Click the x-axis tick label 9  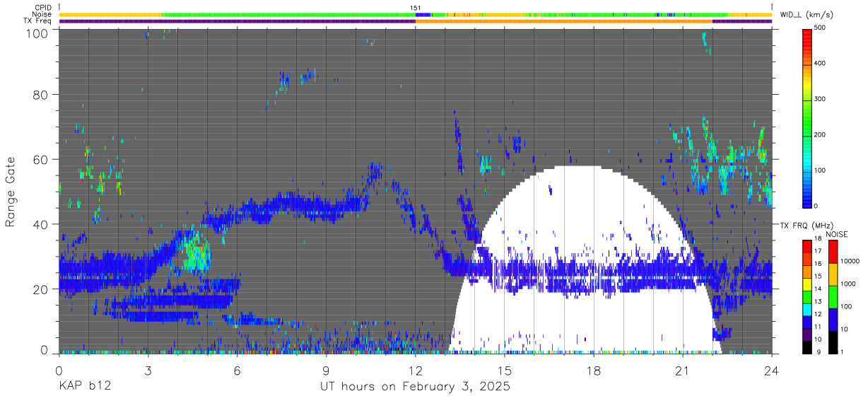(326, 370)
